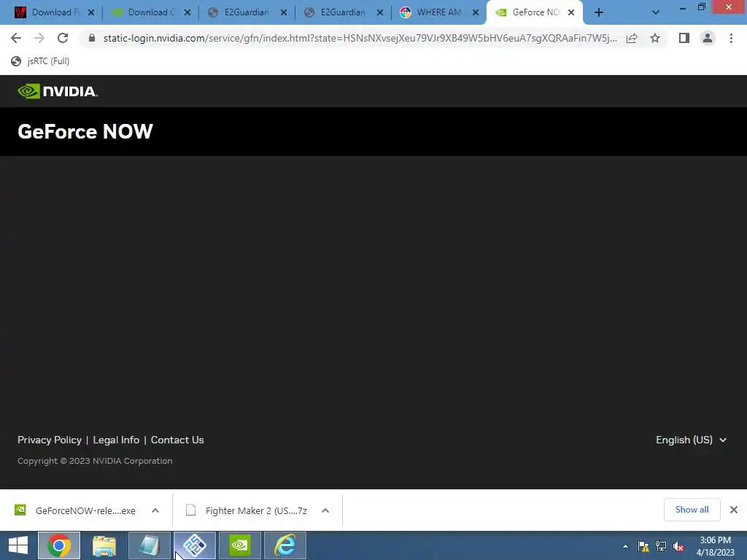Expand the English (US) language dropdown
Viewport: 747px width, 560px height.
click(x=692, y=440)
